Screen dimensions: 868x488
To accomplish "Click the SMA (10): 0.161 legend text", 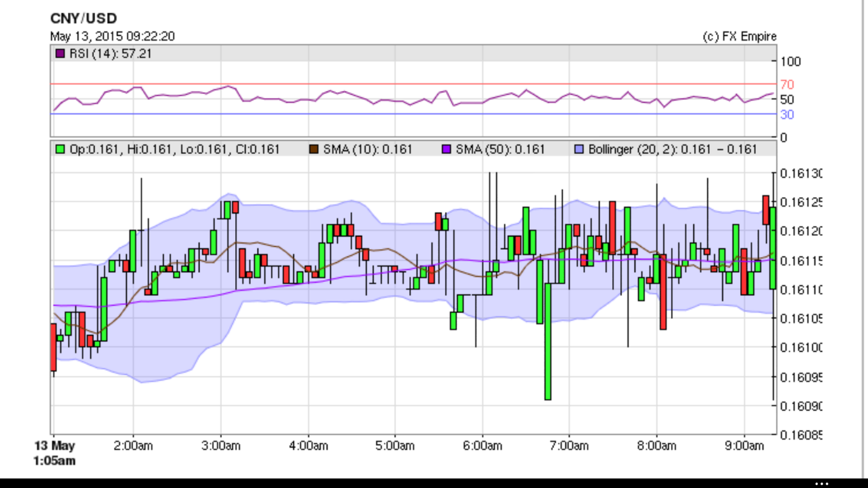I will (367, 149).
